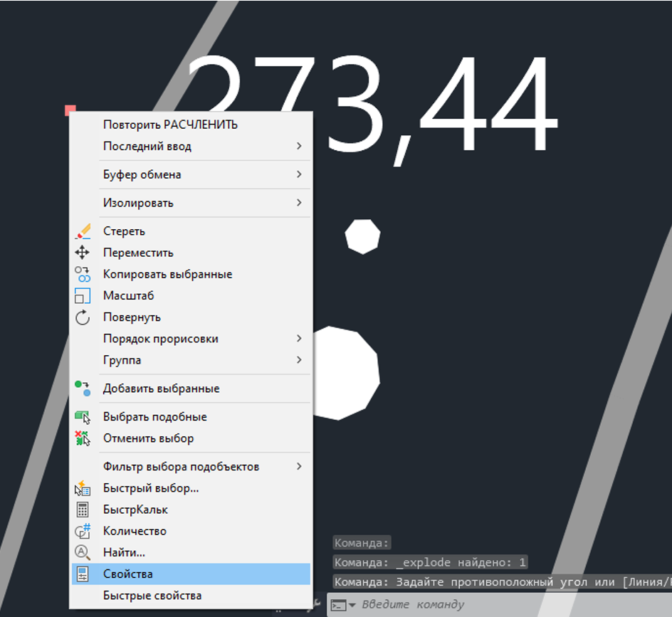Click the Повернуть rotate icon
This screenshot has width=672, height=617.
(x=83, y=317)
